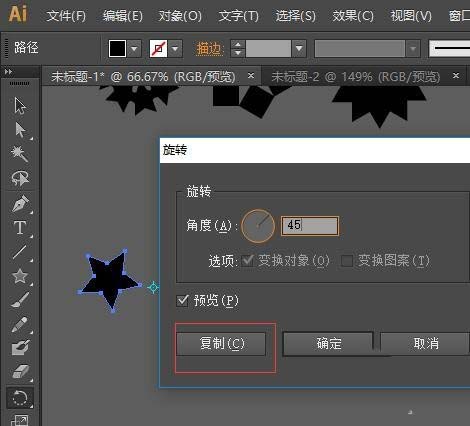Select the Type tool
This screenshot has width=470, height=426.
tap(20, 228)
